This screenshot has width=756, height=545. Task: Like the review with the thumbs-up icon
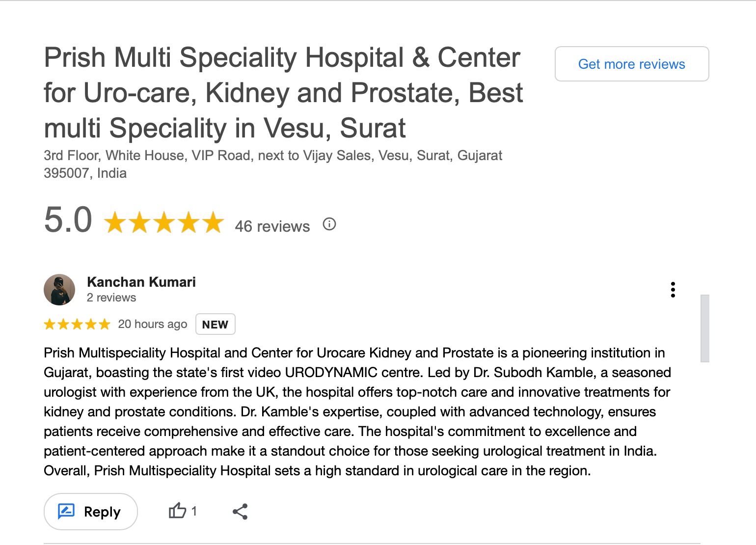[x=177, y=511]
